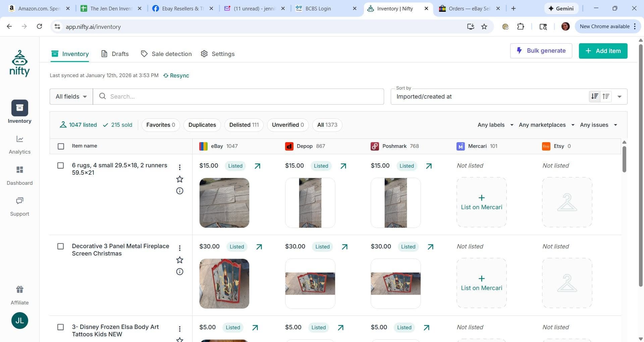The height and width of the screenshot is (342, 644).
Task: Favorite the 6 rugs item with star
Action: (180, 179)
